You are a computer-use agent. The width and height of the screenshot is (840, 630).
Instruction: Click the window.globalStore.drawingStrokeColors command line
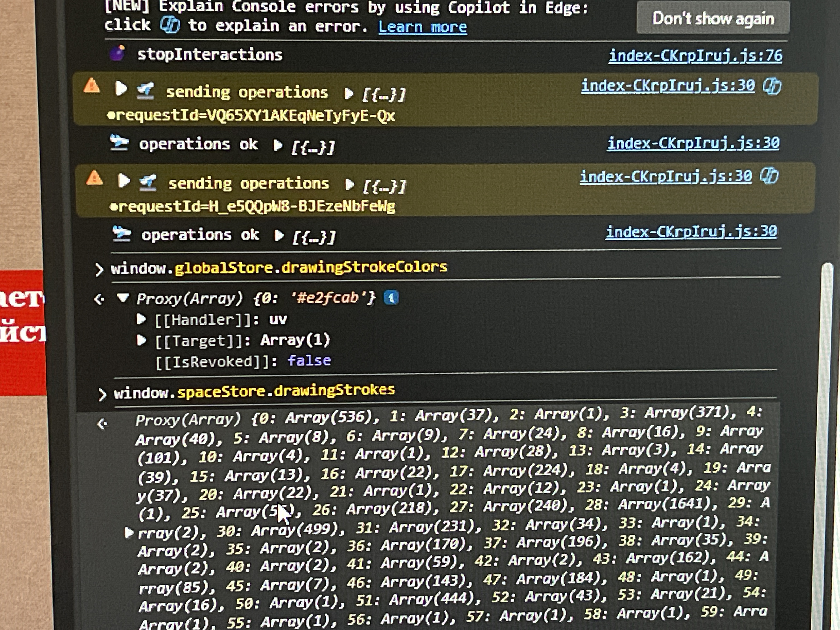click(278, 268)
